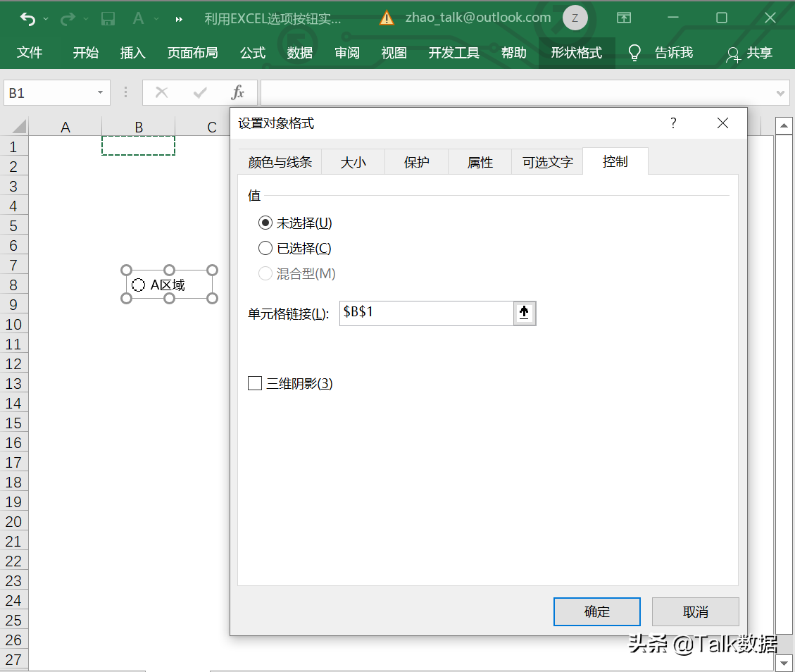Open the 帮助 ribbon tab
This screenshot has height=672, width=795.
(513, 53)
